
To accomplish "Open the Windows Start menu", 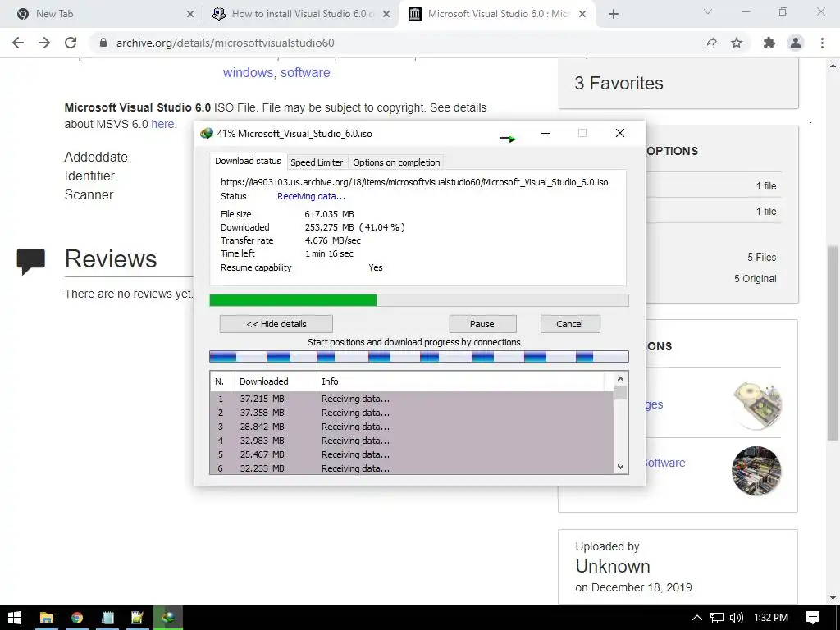I will (15, 618).
